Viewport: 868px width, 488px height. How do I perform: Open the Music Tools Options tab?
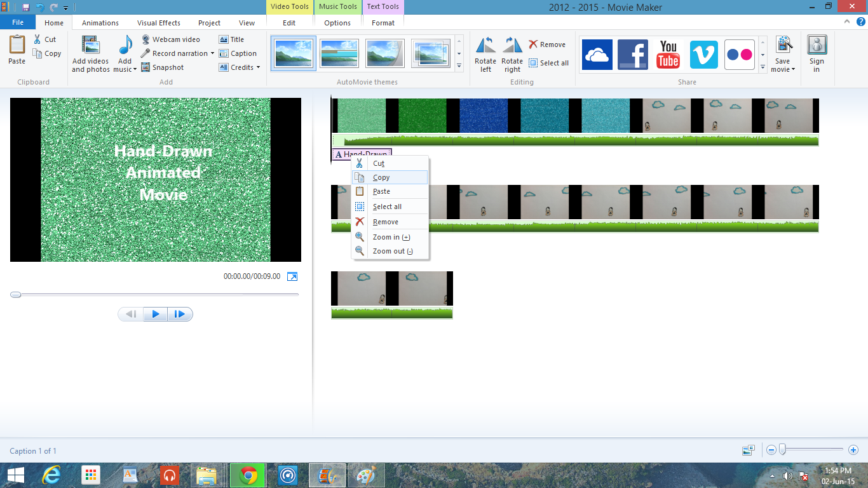click(337, 23)
